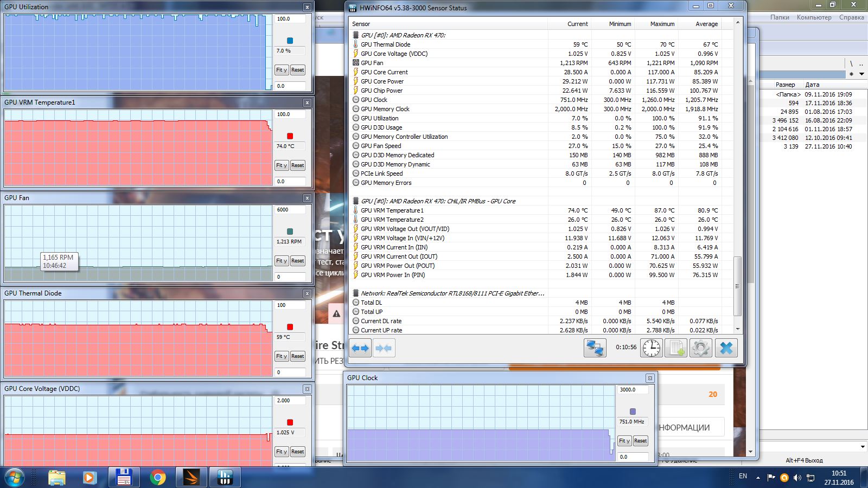Switch to the floppy-disk app on taskbar
This screenshot has height=488, width=868.
point(124,478)
